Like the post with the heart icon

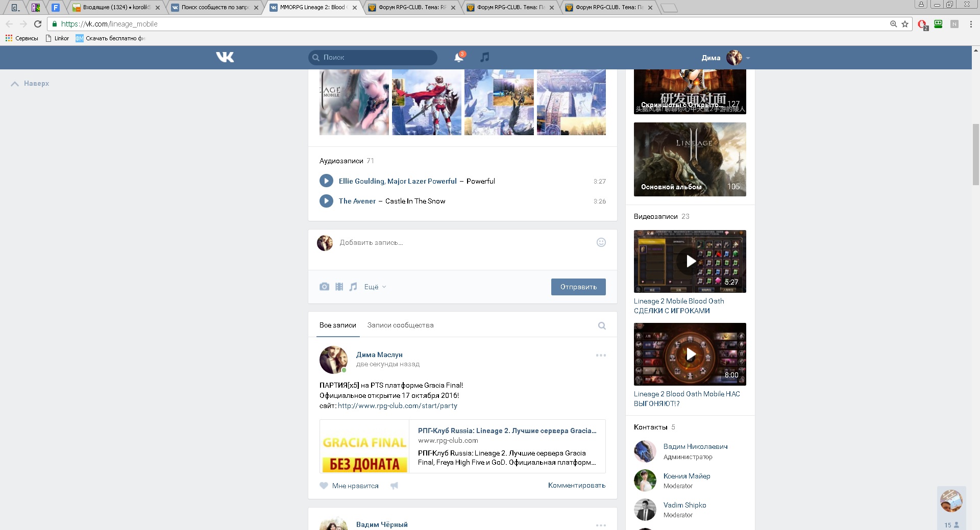324,486
